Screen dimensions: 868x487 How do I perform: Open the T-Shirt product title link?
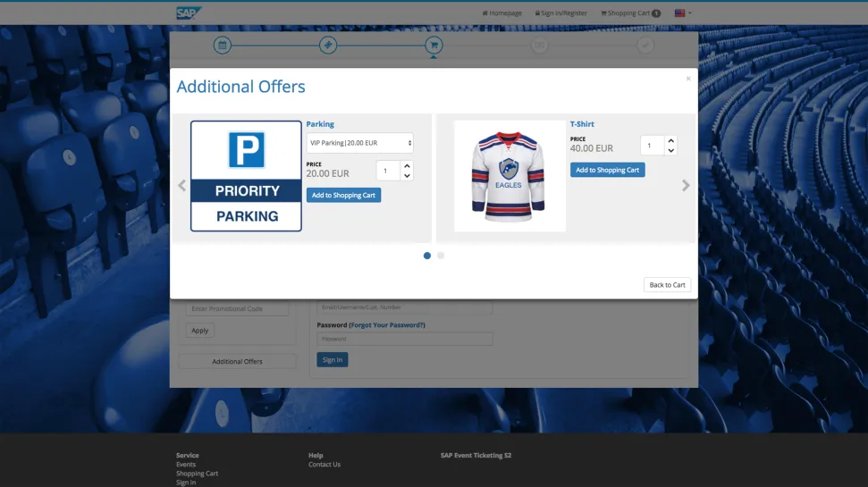[582, 124]
